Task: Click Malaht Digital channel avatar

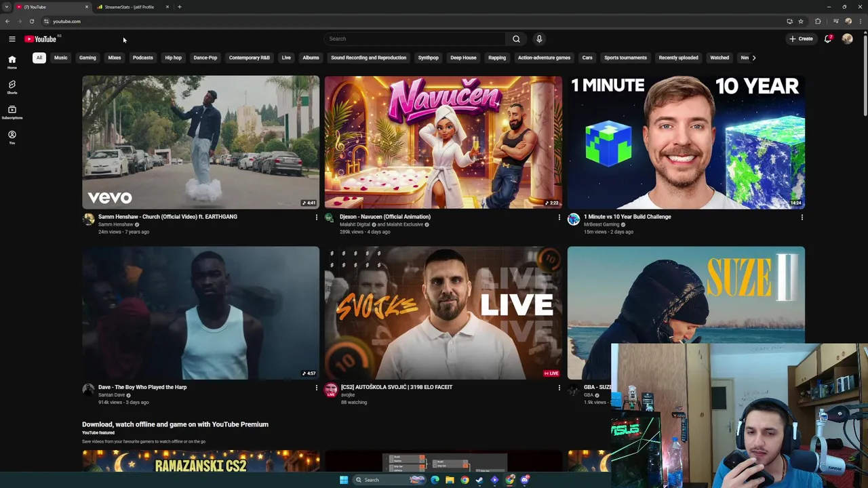Action: (330, 219)
